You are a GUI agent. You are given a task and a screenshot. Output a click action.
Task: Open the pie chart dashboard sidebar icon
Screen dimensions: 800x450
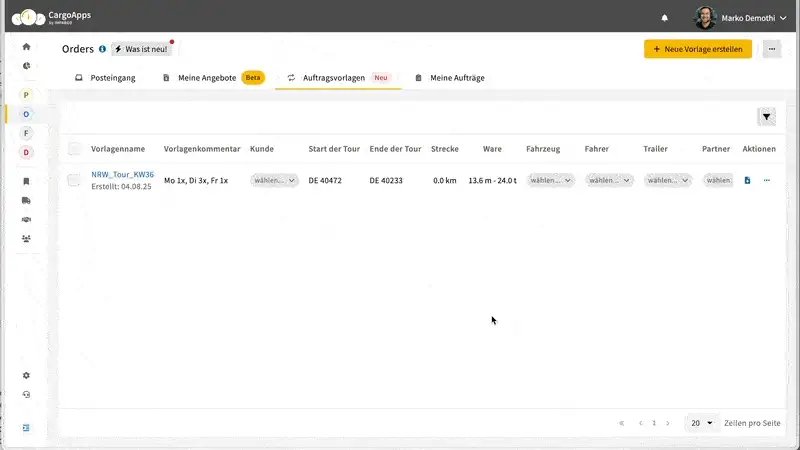pyautogui.click(x=27, y=66)
